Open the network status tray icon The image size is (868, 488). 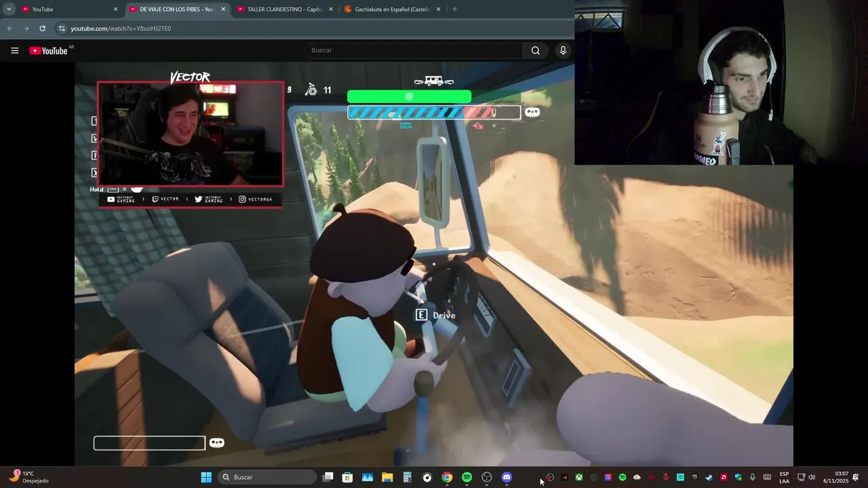[801, 477]
